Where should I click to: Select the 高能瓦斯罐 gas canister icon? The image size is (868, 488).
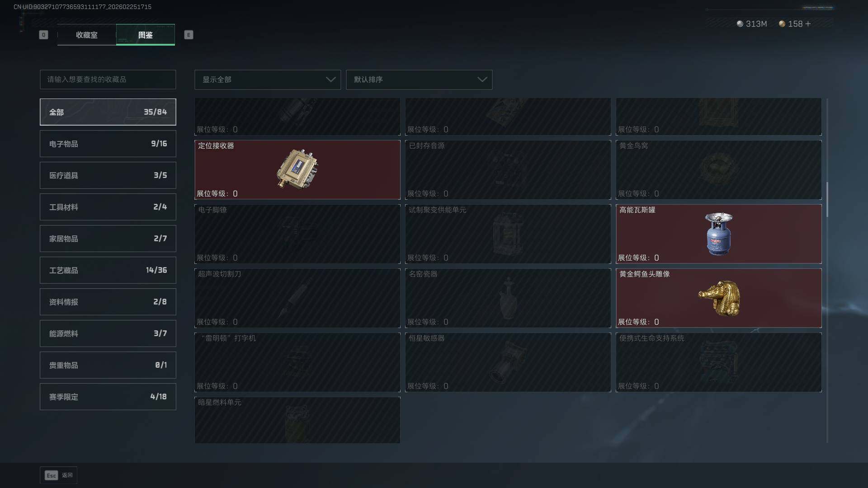click(x=718, y=234)
